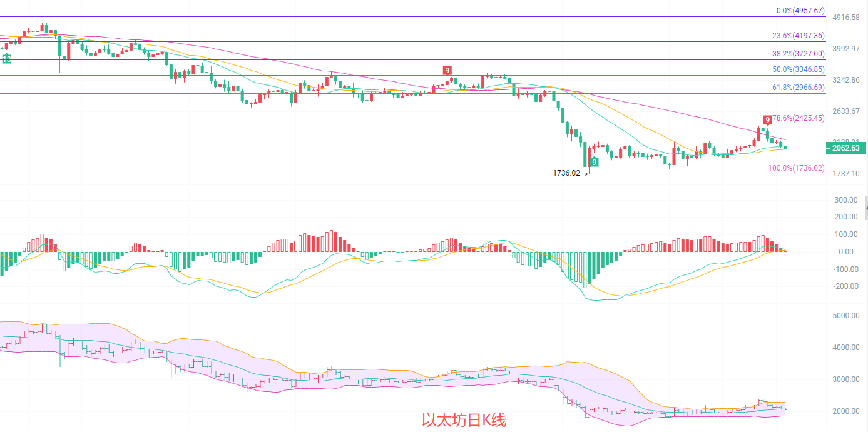The image size is (868, 432).
Task: Select the 61.8%(2966.69) Fibonacci level label
Action: tap(799, 88)
